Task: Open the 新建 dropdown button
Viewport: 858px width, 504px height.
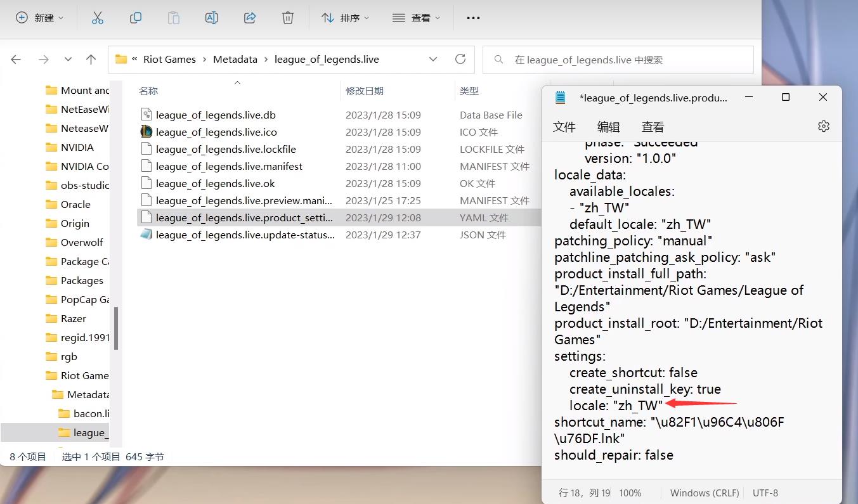Action: click(x=39, y=18)
